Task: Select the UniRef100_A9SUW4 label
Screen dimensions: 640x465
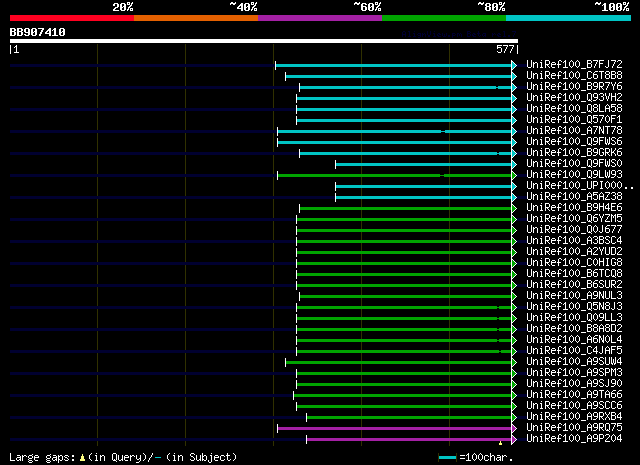Action: pos(574,362)
